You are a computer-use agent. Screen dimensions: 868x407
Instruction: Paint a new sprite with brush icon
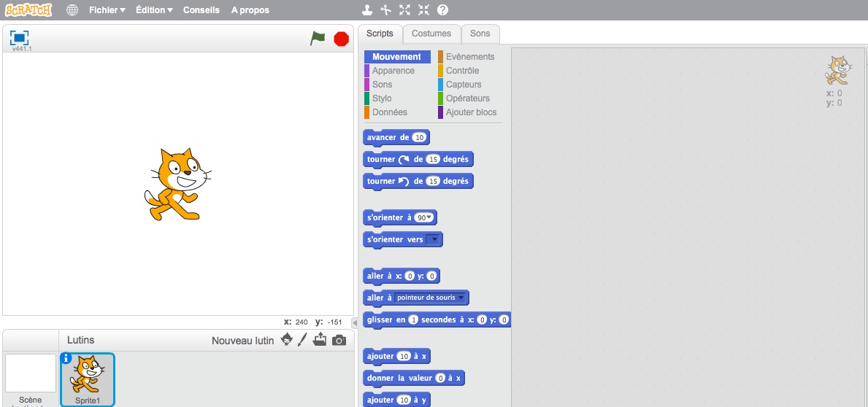click(x=302, y=340)
